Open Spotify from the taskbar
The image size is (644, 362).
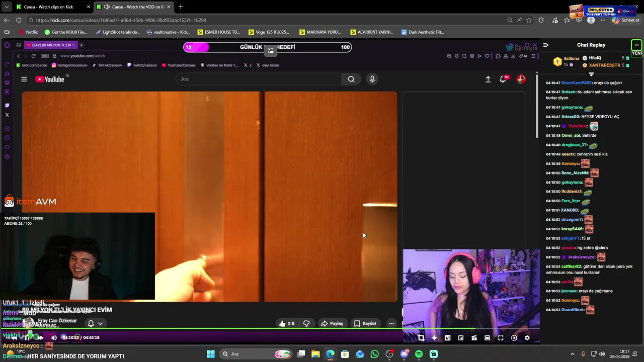coord(419,354)
